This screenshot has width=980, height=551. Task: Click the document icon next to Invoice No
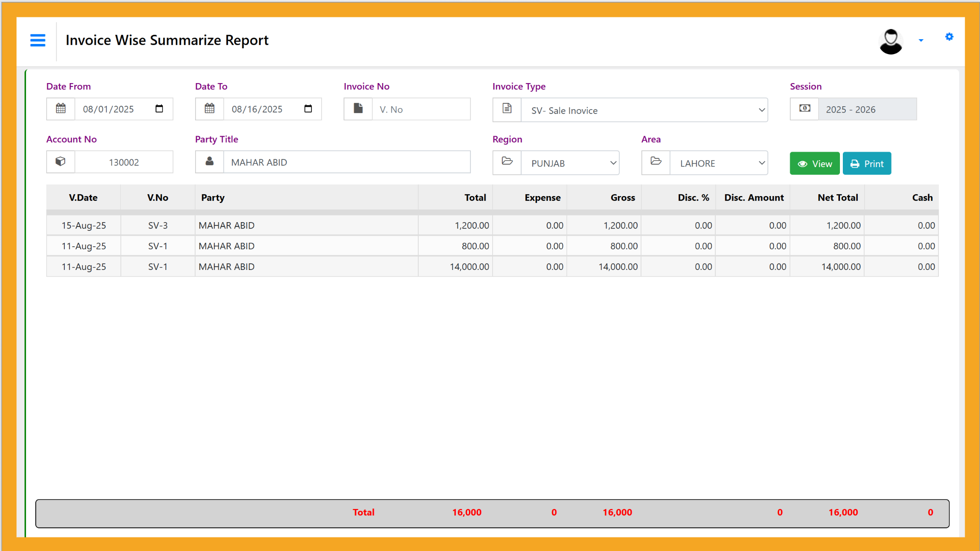(x=358, y=109)
